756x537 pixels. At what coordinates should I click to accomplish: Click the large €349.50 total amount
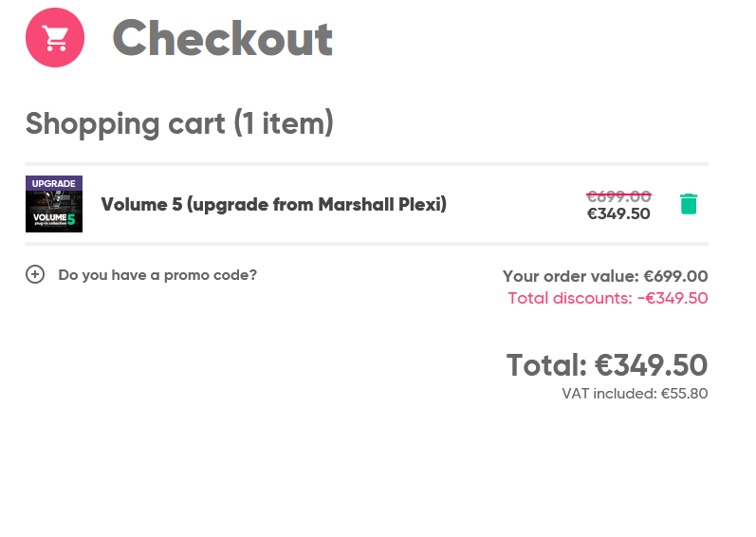[652, 365]
